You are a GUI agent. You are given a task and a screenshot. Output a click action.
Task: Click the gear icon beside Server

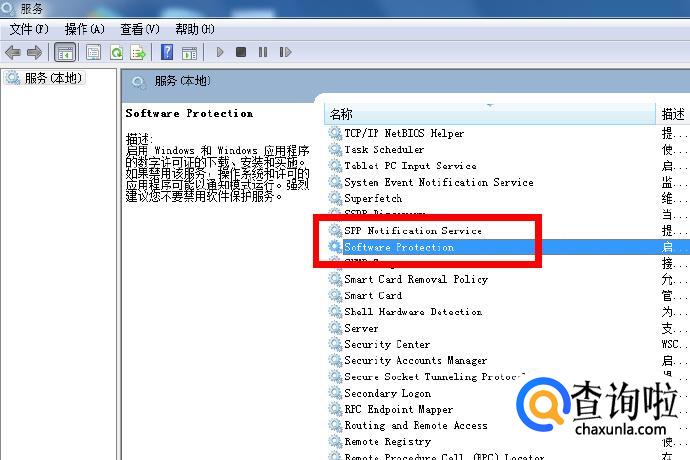coord(335,328)
